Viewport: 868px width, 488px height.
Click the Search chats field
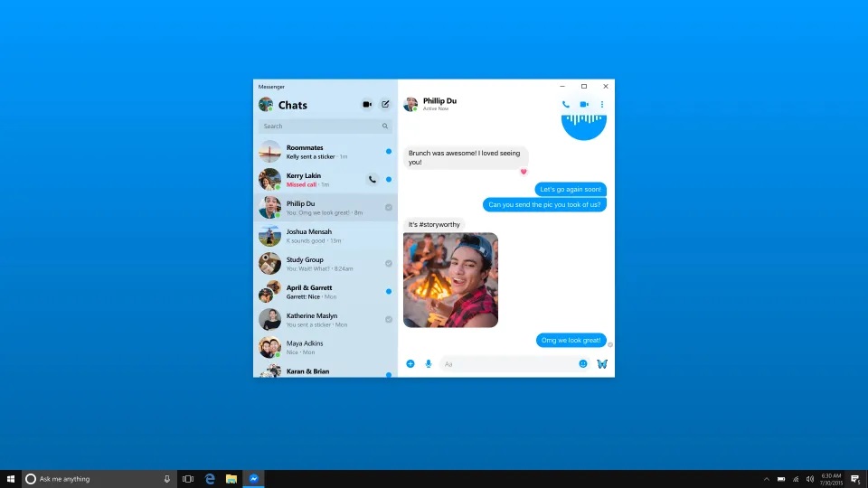321,127
